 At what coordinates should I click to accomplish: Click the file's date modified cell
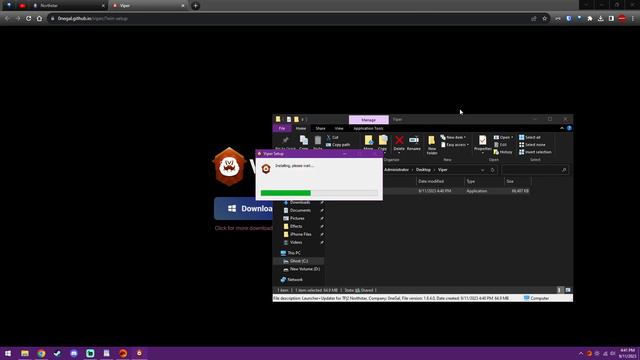[435, 191]
